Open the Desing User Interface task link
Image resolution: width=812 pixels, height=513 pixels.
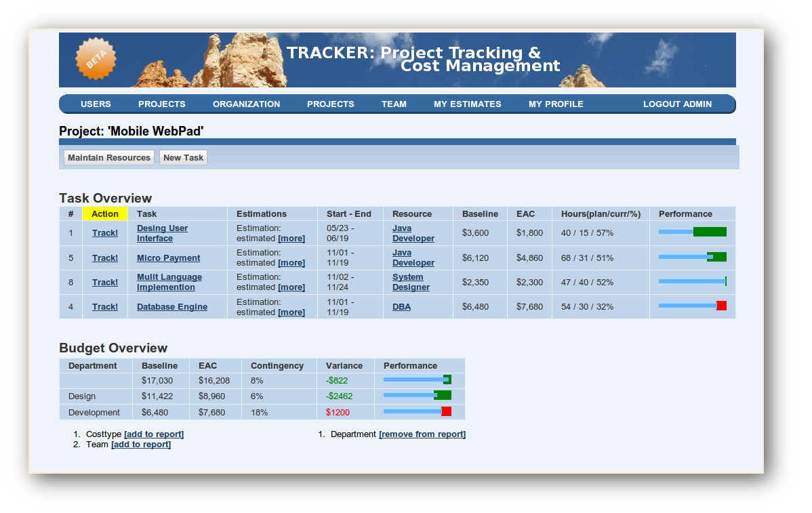(162, 233)
